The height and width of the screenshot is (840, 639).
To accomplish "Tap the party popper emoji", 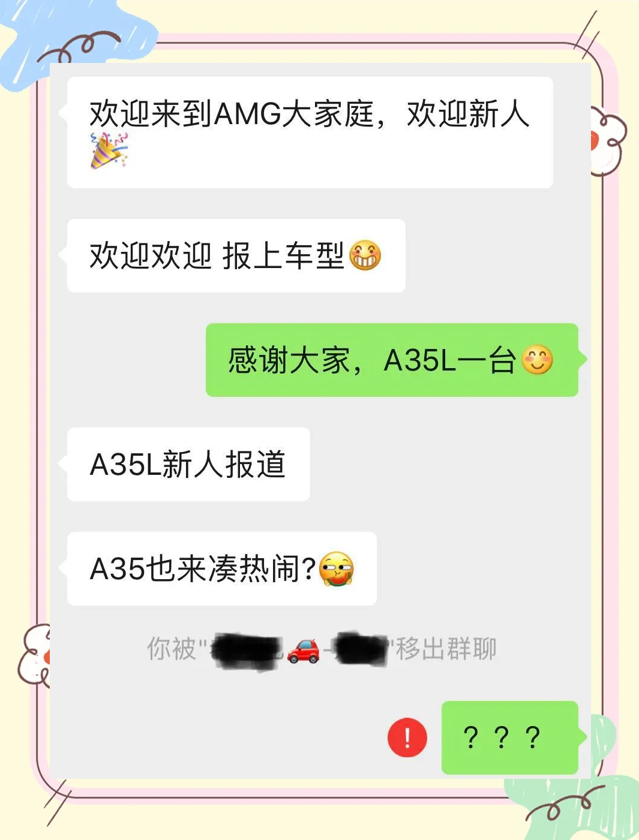I will click(109, 150).
